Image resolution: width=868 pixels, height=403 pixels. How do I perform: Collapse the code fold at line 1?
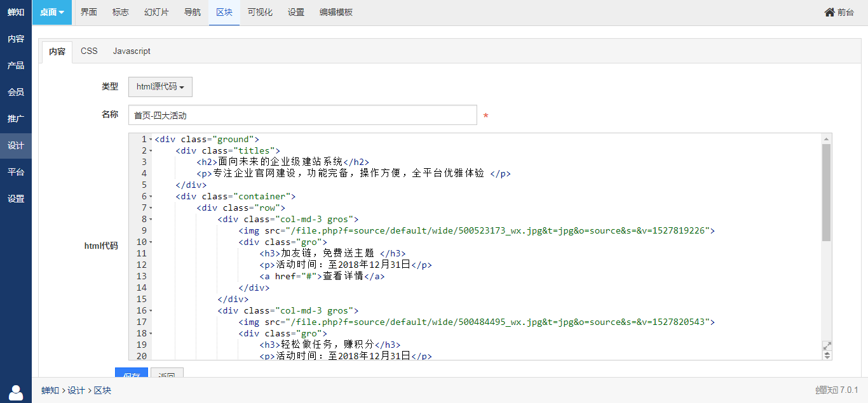tap(151, 140)
